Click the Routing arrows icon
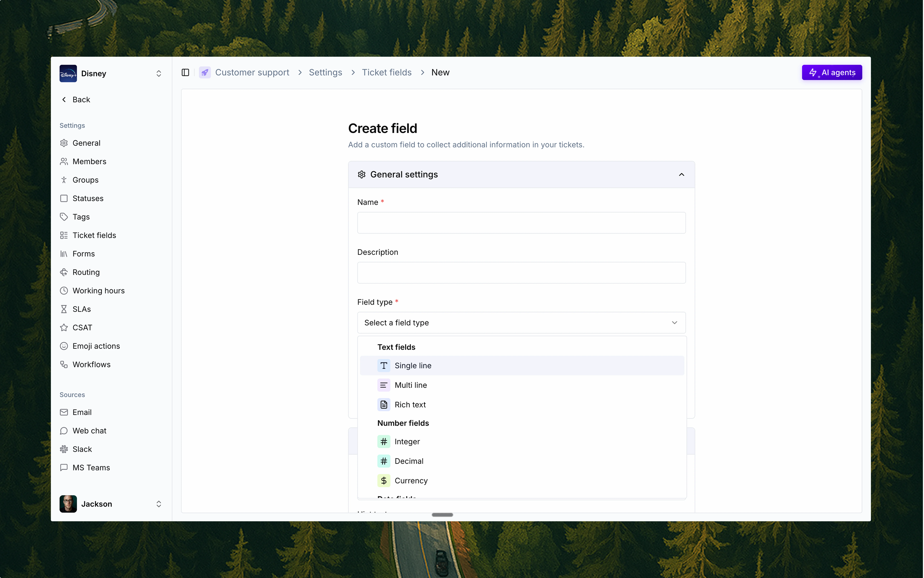924x578 pixels. (x=64, y=272)
